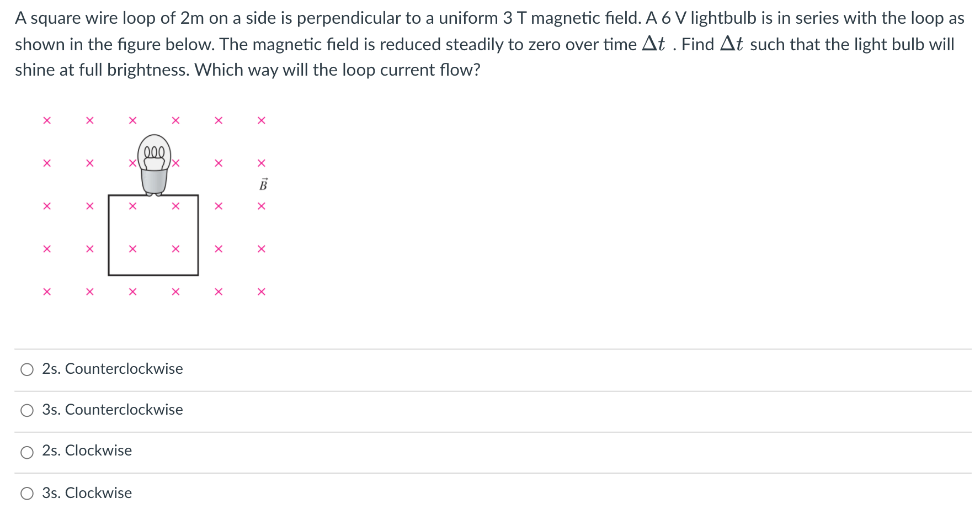
Task: Click the B field vector label
Action: click(x=263, y=185)
